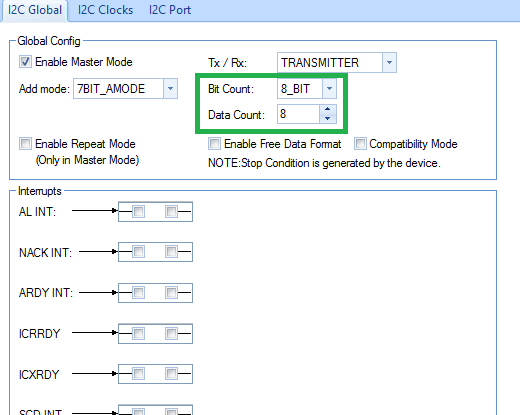The width and height of the screenshot is (520, 415).
Task: Toggle ICXRDY second interrupt checkbox
Action: [171, 374]
